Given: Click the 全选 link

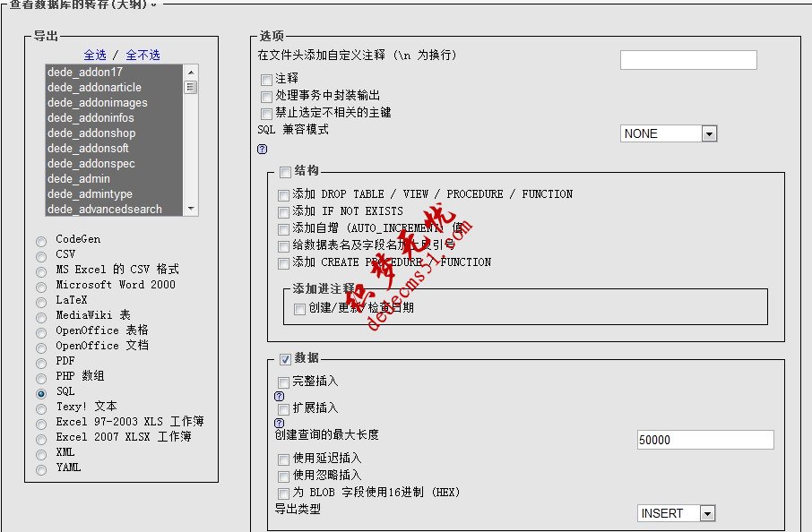Looking at the screenshot, I should [x=95, y=55].
